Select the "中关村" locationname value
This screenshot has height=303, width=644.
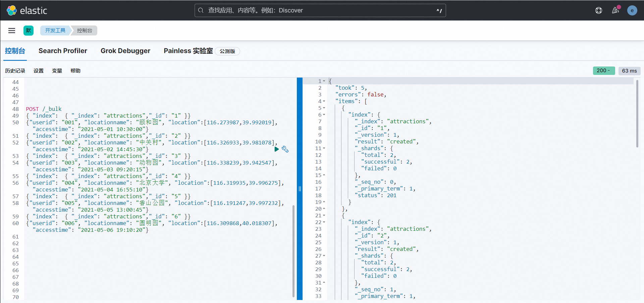[x=149, y=142]
